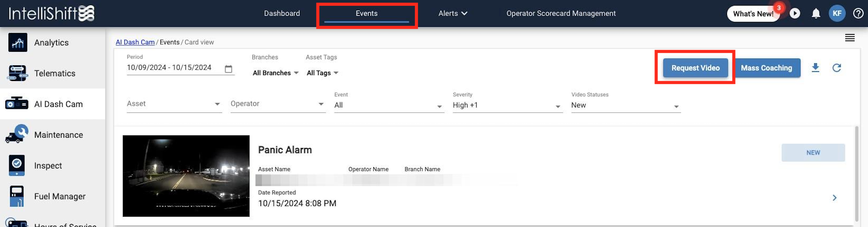Expand the All Tags dropdown

(322, 73)
